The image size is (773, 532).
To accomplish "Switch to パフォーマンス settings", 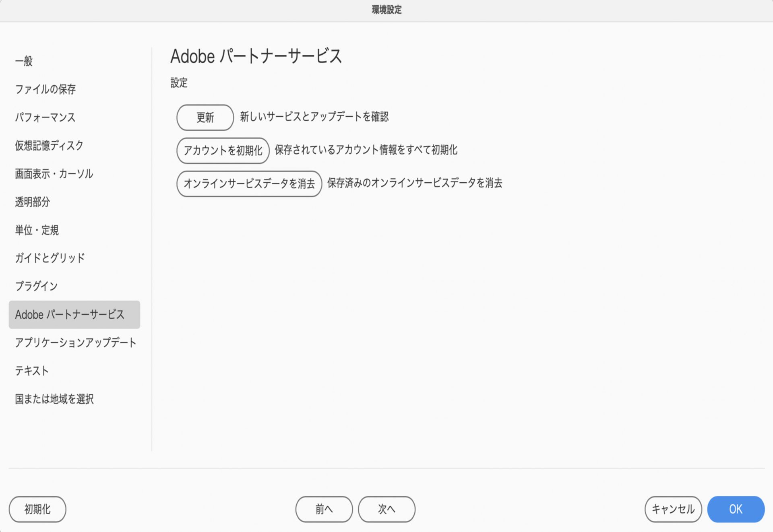I will click(x=45, y=118).
